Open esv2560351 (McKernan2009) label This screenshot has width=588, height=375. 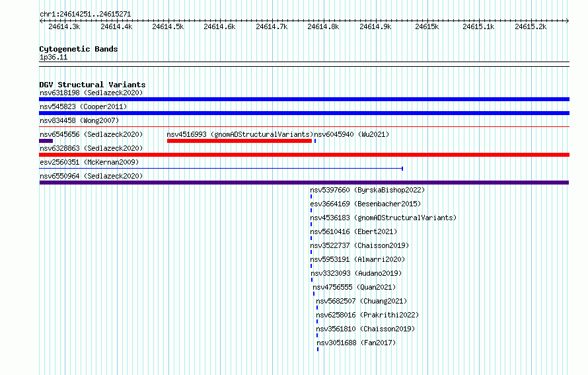coord(89,162)
